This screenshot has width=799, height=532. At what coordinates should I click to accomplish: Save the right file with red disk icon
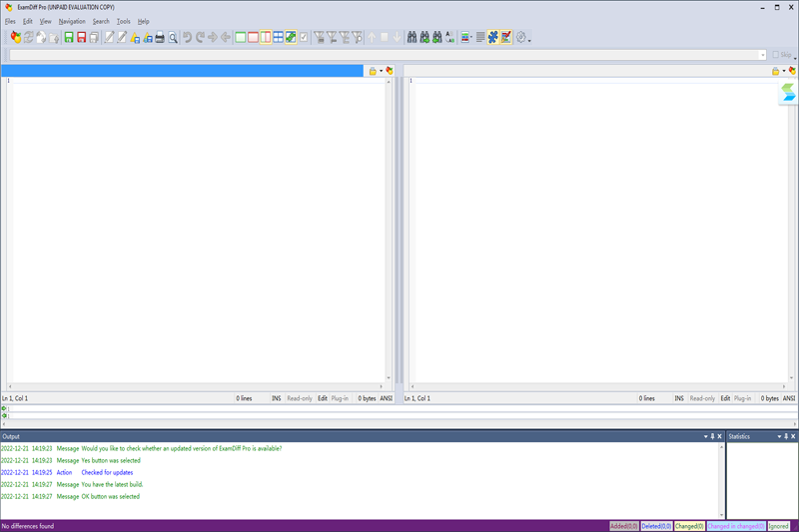[x=81, y=37]
